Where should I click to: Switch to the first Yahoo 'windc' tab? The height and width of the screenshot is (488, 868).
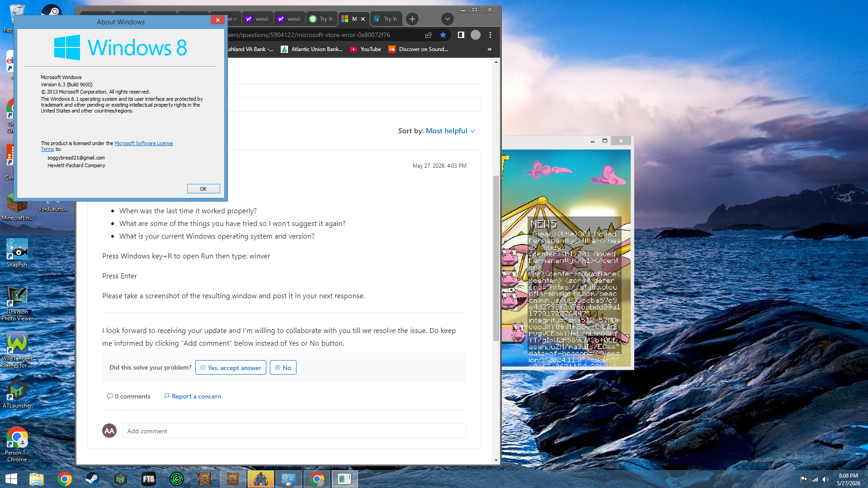coord(258,19)
